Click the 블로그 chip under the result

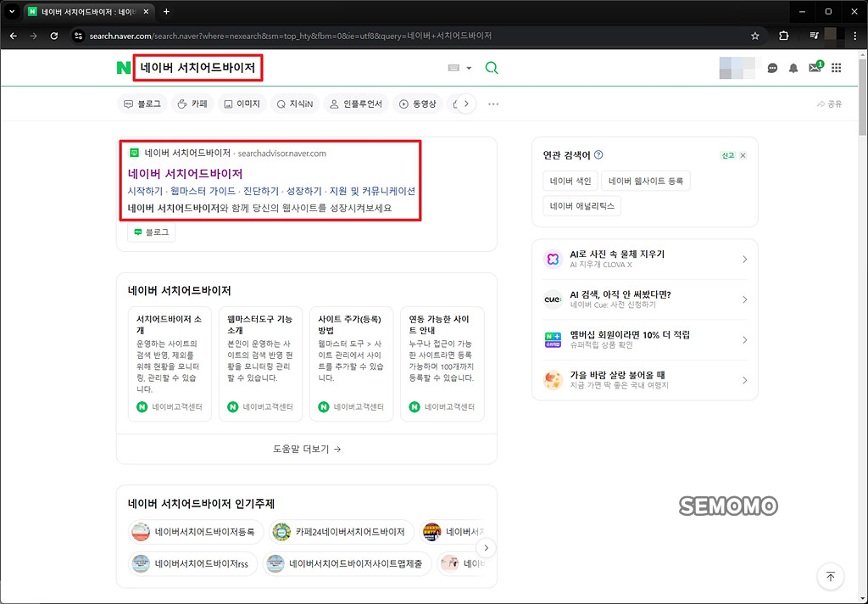[x=151, y=232]
